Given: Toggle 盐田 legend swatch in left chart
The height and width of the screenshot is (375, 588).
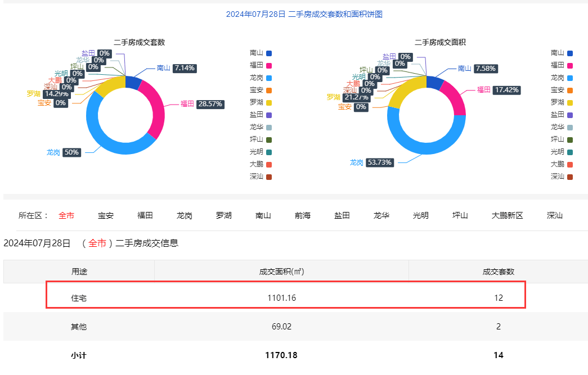Looking at the screenshot, I should [269, 115].
